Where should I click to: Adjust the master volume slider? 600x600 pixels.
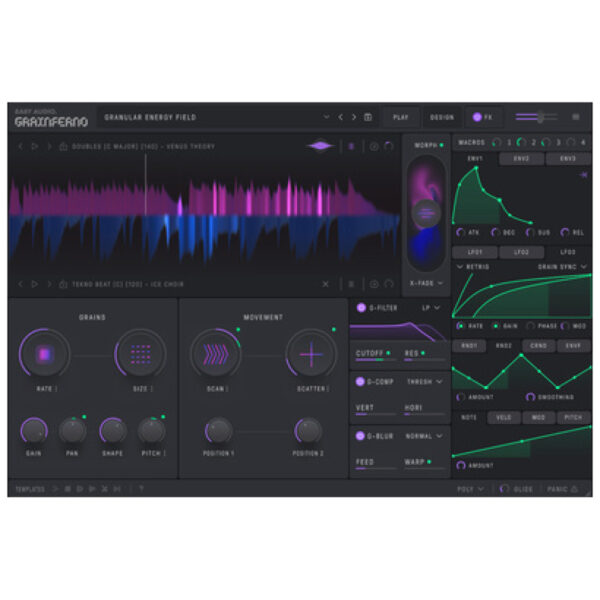(536, 117)
